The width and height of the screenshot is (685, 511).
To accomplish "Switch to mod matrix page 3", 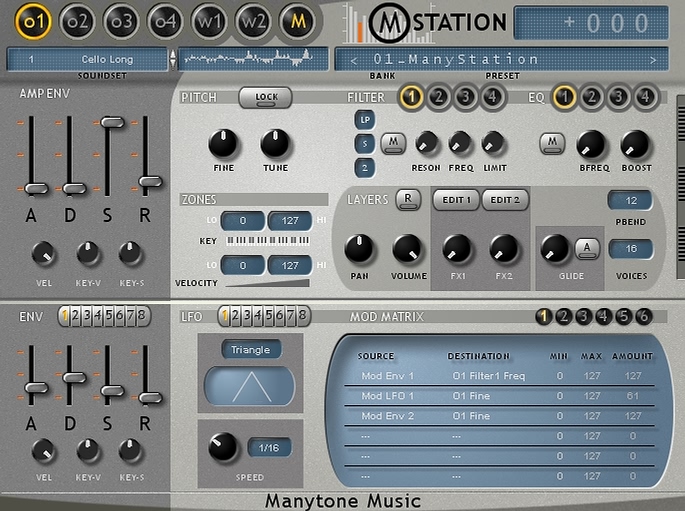I will (x=584, y=317).
